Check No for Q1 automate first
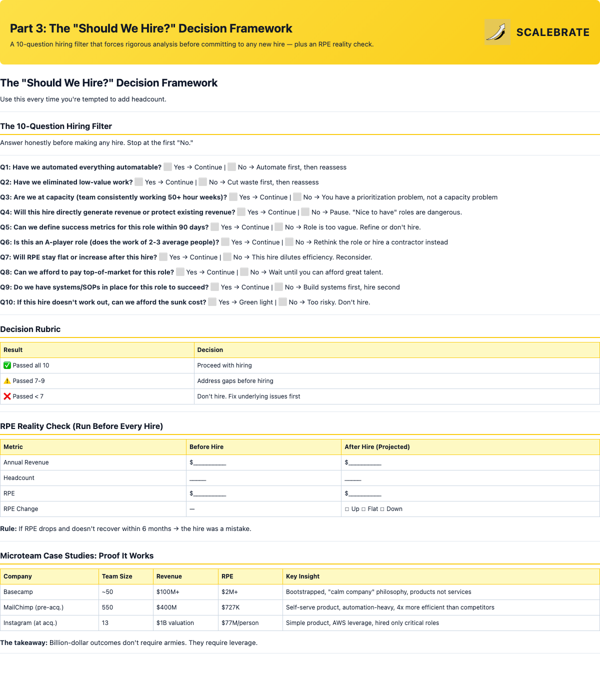Viewport: 600px width, 700px height. click(x=232, y=167)
